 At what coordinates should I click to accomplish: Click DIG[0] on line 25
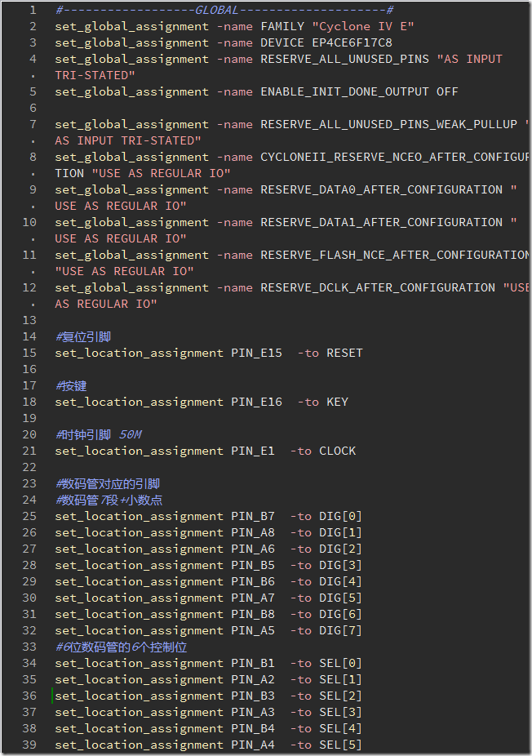point(340,517)
